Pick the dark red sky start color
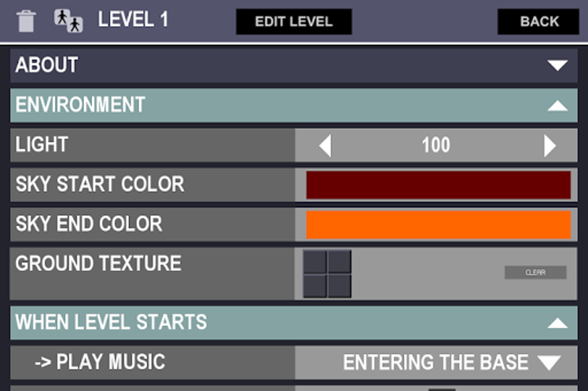The image size is (588, 391). click(438, 185)
